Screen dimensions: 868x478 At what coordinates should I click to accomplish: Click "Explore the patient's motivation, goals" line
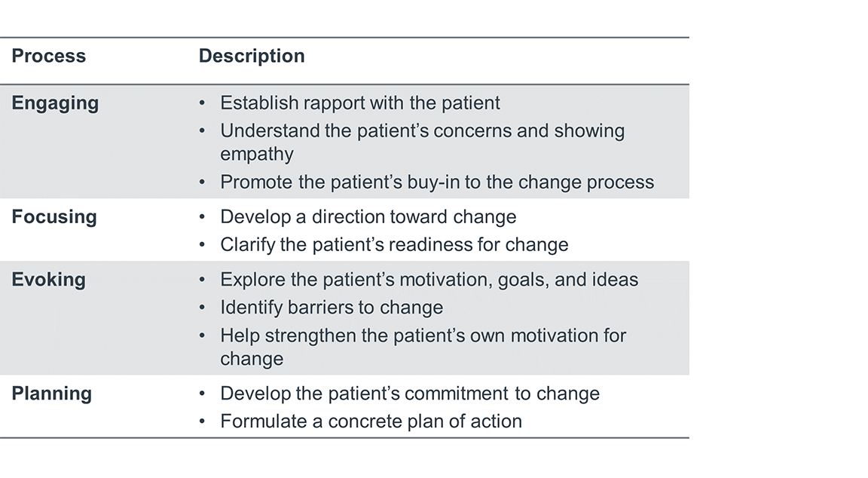[x=429, y=280]
